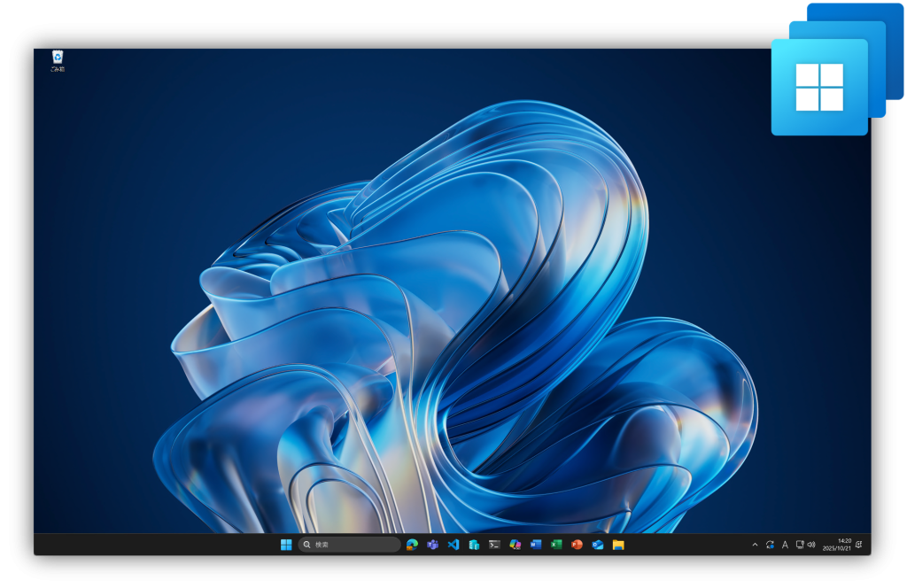Viewport: 907px width, 588px height.
Task: Launch Microsoft Edge from the taskbar
Action: pos(412,545)
